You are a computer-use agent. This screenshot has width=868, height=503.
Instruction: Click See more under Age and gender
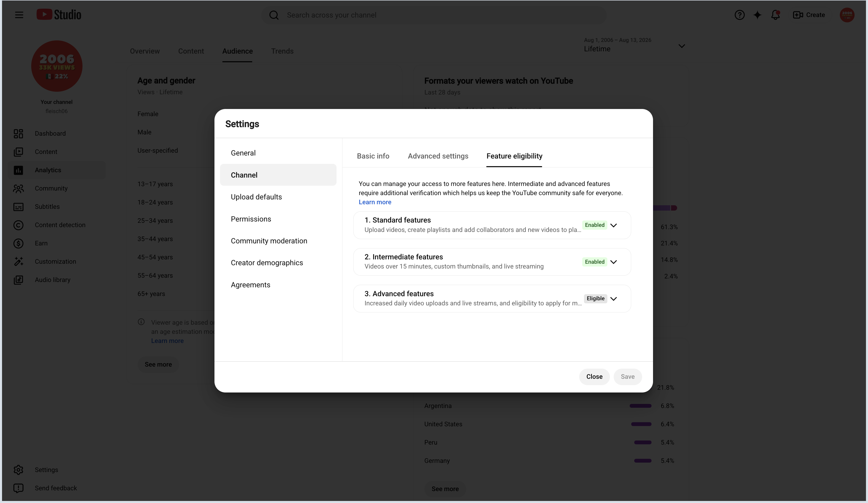(158, 364)
